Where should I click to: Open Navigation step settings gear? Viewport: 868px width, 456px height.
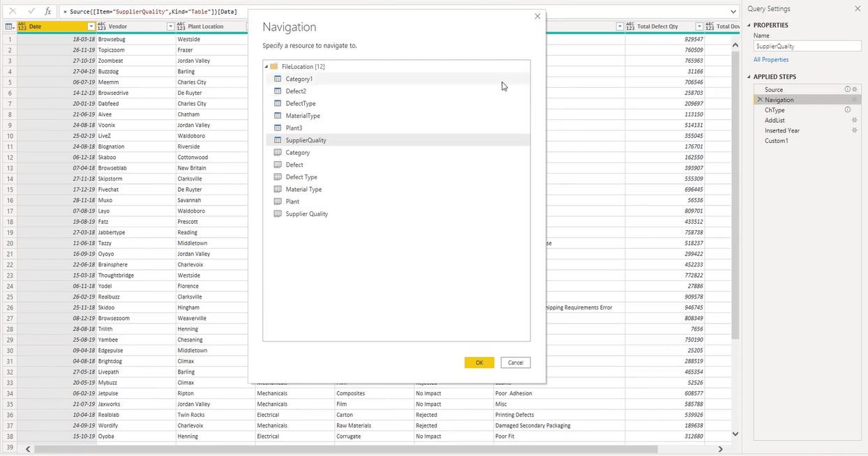point(854,100)
